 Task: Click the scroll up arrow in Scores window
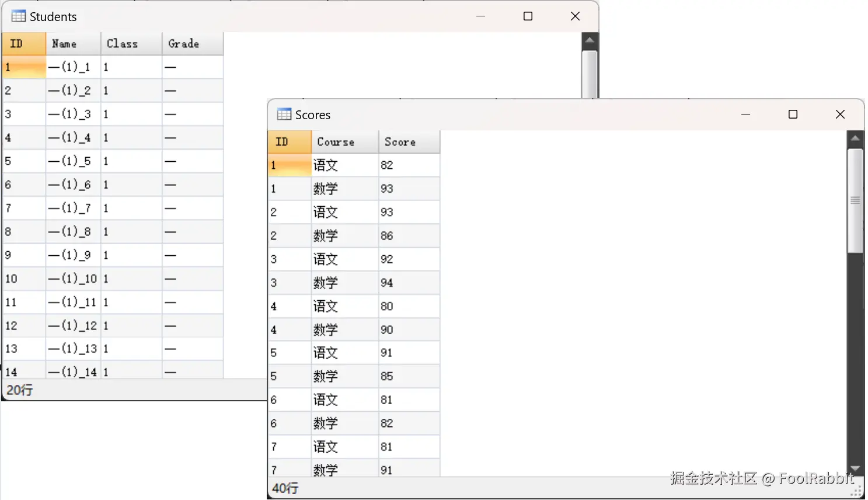pos(855,138)
